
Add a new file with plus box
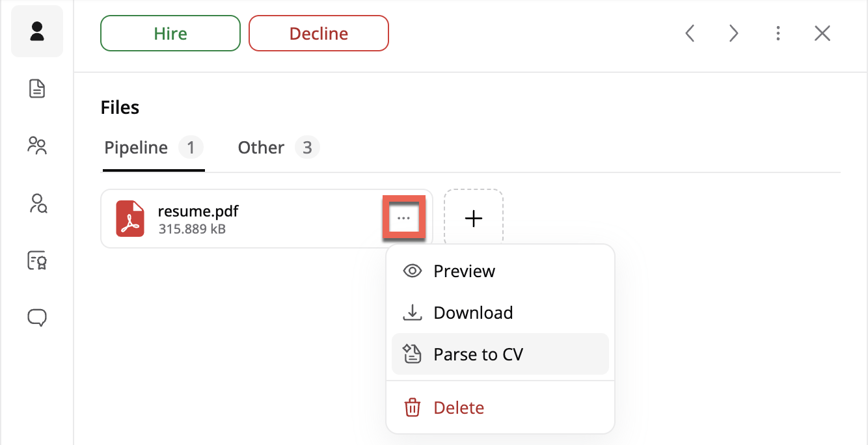click(474, 219)
